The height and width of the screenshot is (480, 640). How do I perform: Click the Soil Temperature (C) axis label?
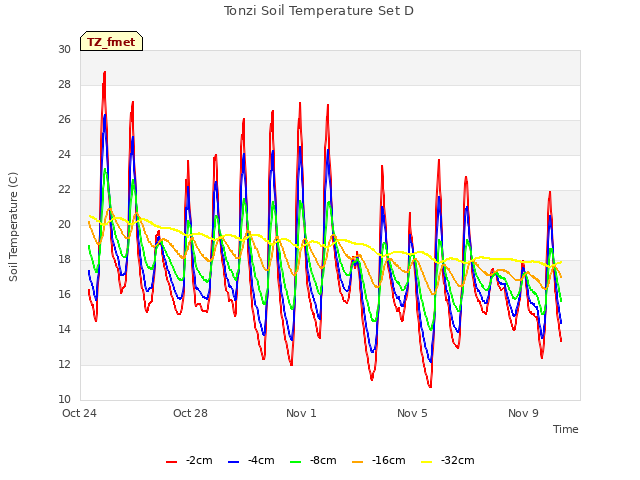coord(13,227)
